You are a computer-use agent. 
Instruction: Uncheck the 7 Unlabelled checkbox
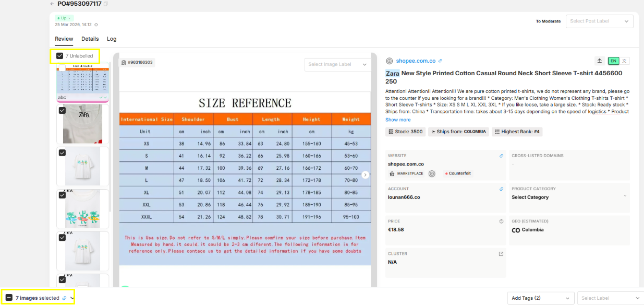tap(60, 56)
